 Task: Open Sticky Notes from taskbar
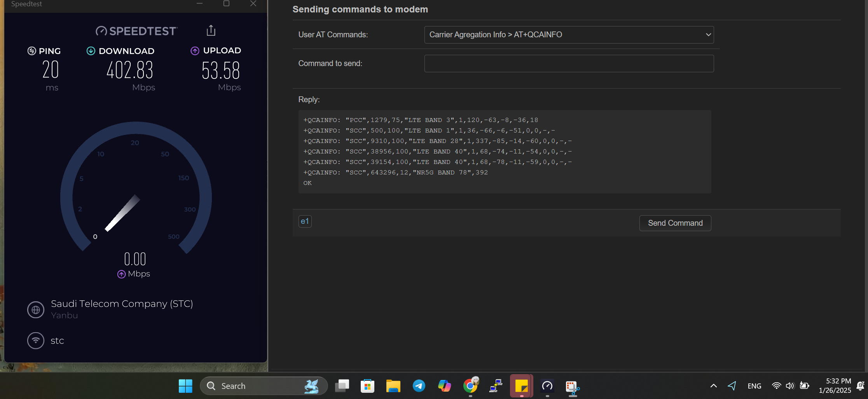coord(521,386)
